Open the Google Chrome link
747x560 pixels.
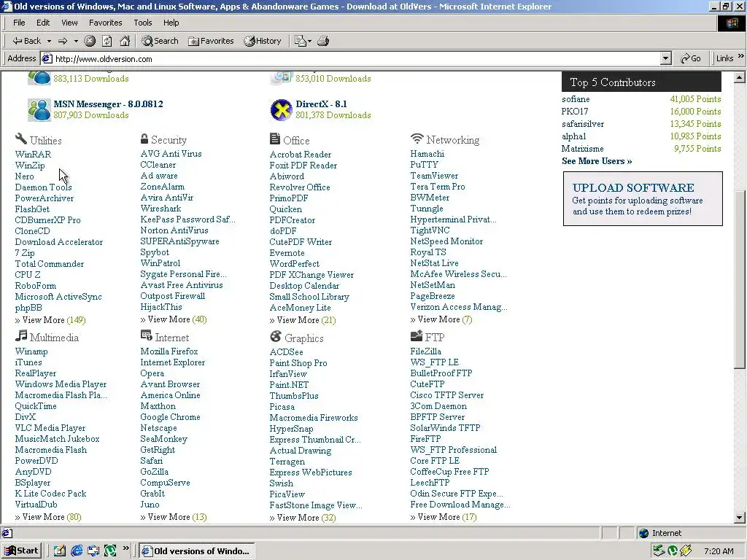click(x=170, y=417)
